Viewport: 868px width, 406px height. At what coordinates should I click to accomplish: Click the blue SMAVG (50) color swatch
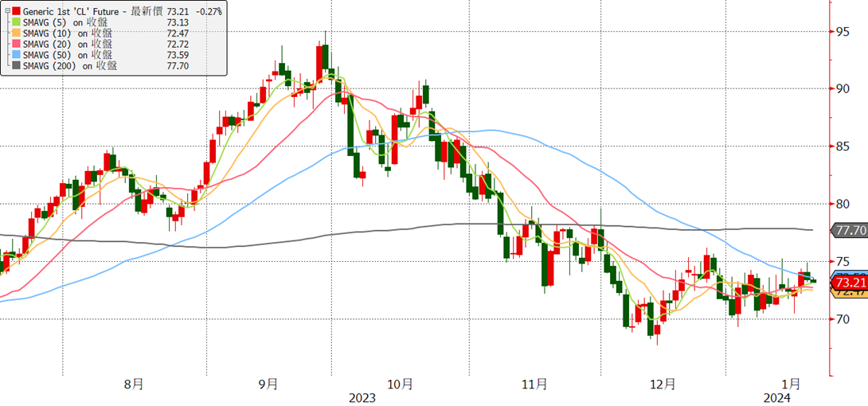(x=15, y=55)
